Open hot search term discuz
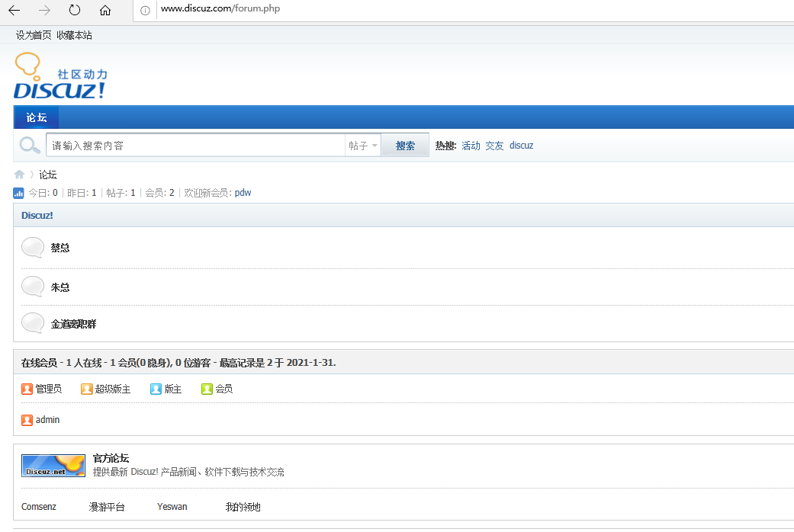The width and height of the screenshot is (794, 532). (x=521, y=146)
